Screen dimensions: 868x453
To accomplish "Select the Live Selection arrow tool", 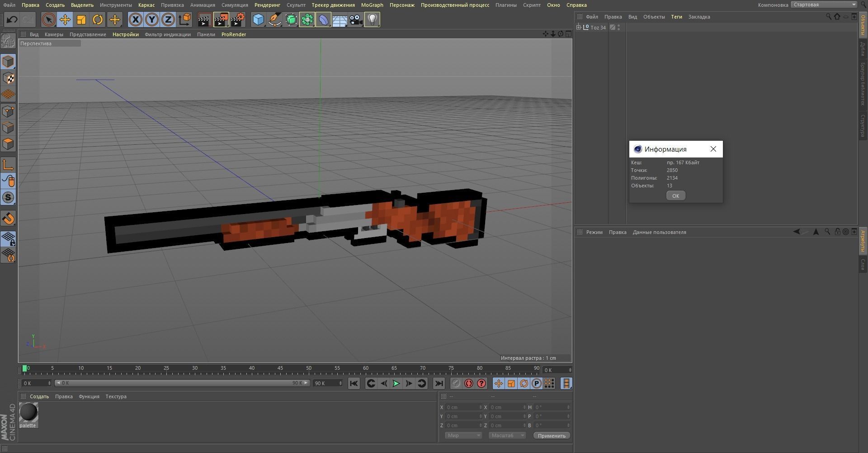I will pyautogui.click(x=49, y=19).
